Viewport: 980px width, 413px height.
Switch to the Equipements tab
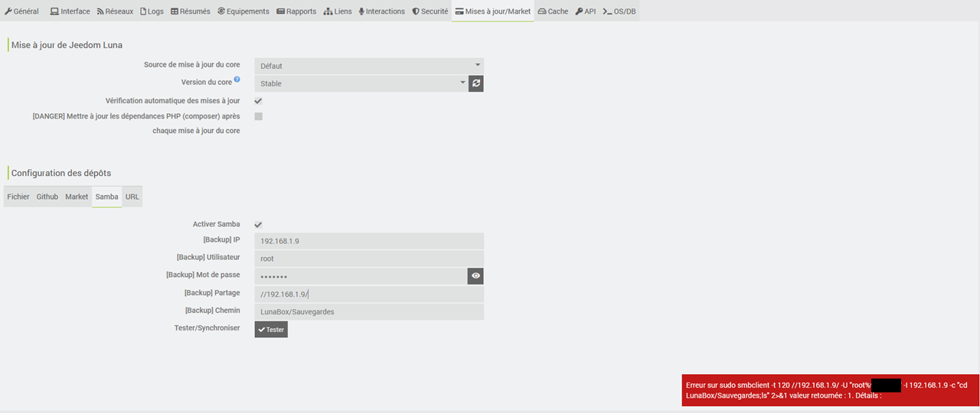pos(243,11)
